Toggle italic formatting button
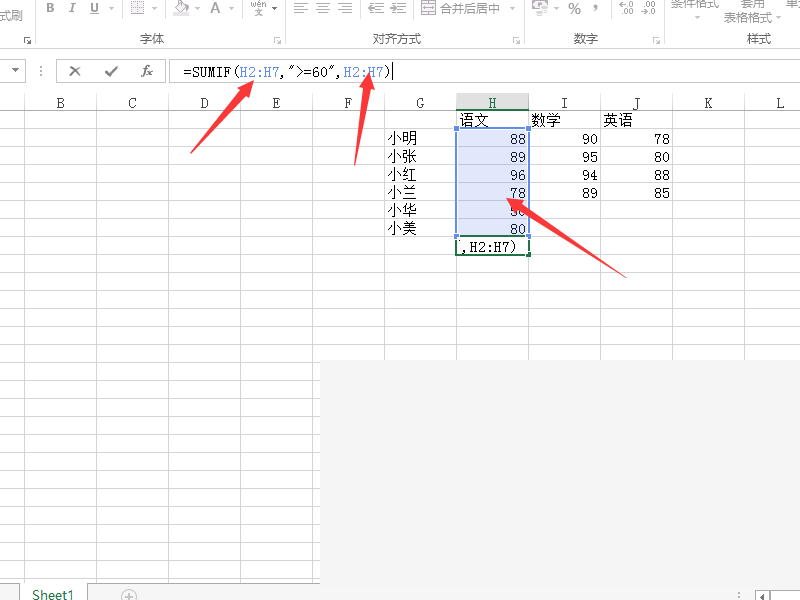Screen dimensions: 800x600 [x=72, y=8]
